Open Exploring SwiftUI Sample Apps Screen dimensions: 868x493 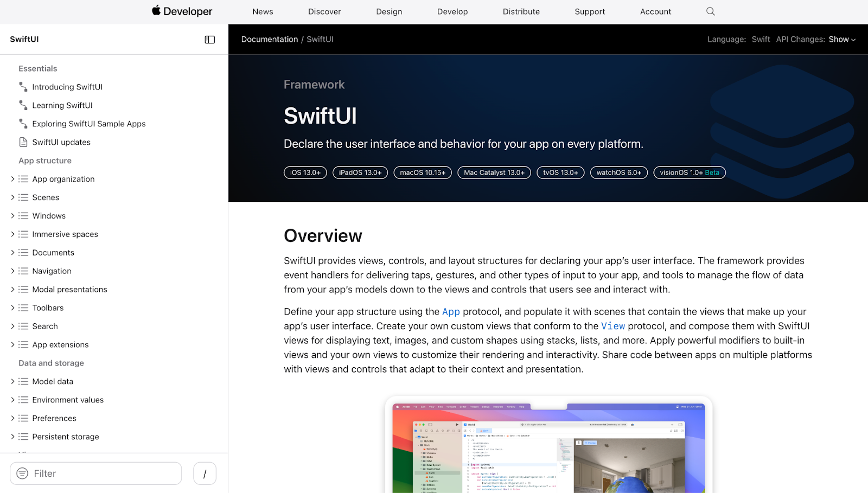coord(89,124)
